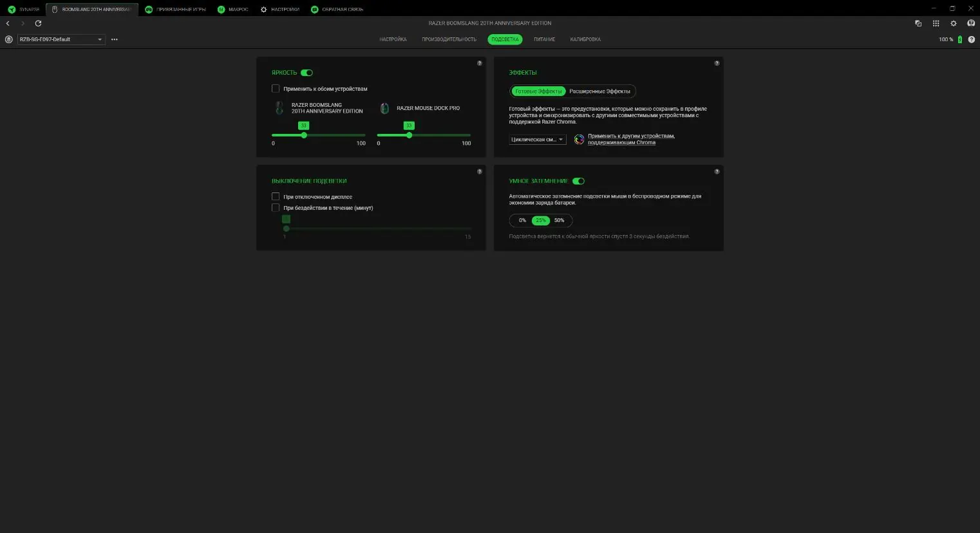Open the Настройки top tab
The width and height of the screenshot is (980, 533).
point(279,9)
